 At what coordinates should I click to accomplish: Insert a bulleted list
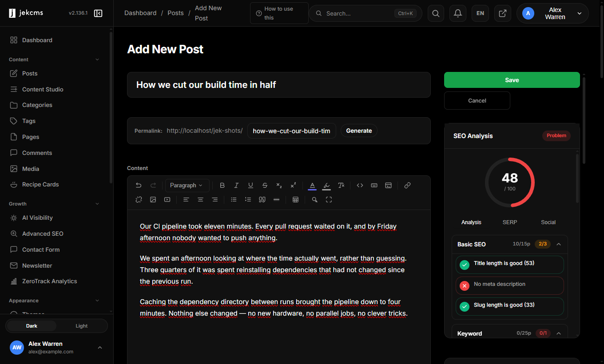coord(234,200)
